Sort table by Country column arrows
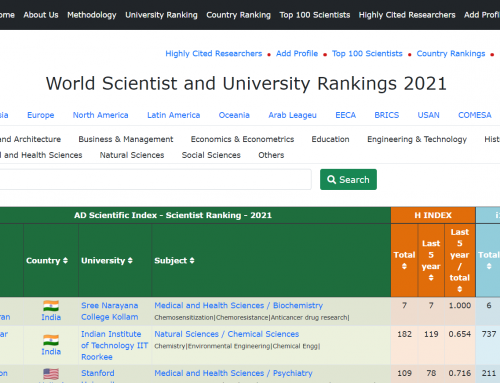 pyautogui.click(x=65, y=261)
